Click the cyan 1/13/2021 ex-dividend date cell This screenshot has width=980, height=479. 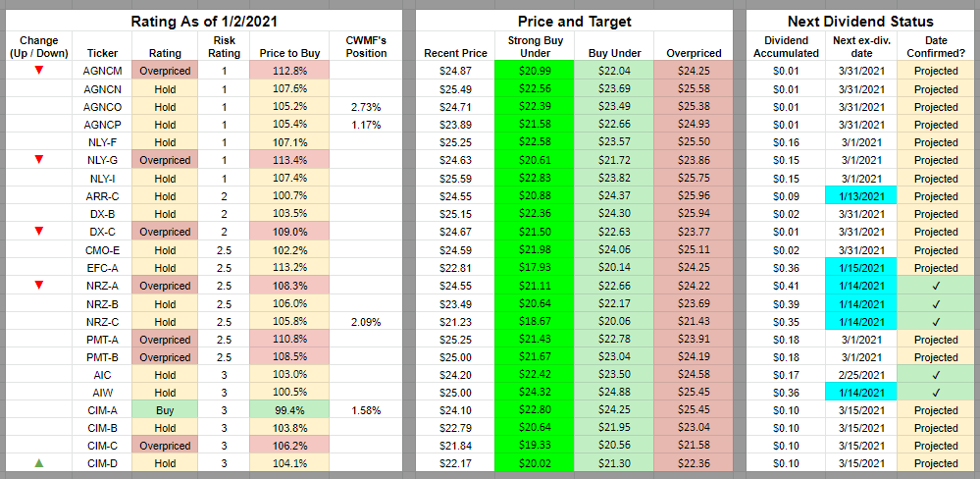pos(860,195)
